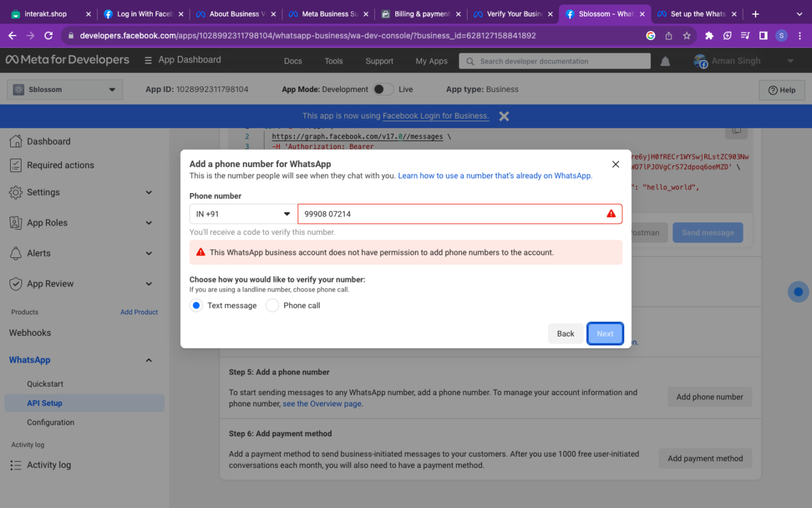Close the Add a phone number dialog
Screen dimensions: 812x508
[x=615, y=164]
